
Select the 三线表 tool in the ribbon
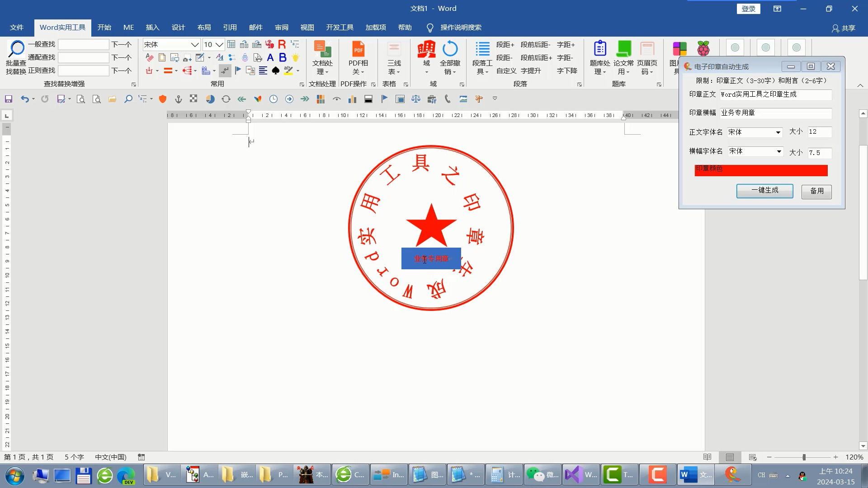click(x=394, y=58)
